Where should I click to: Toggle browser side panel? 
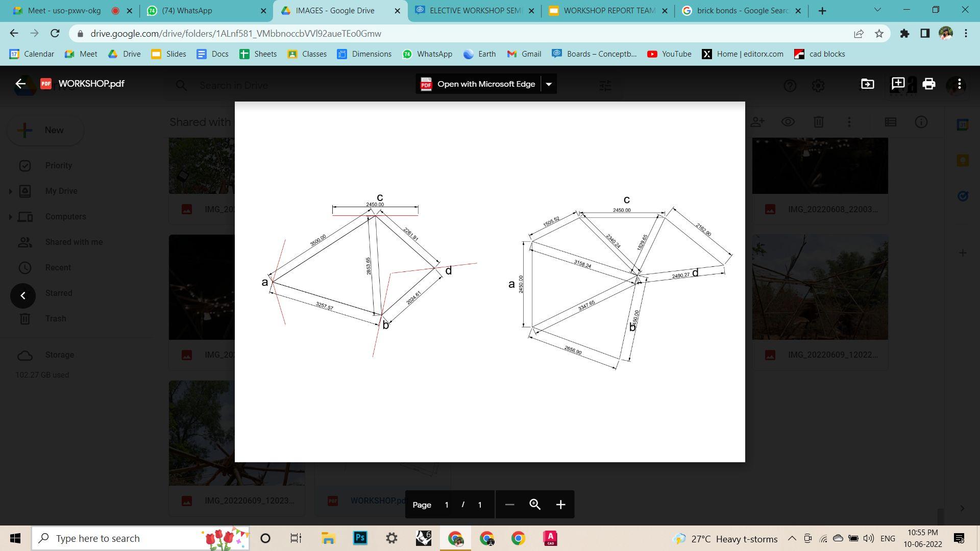tap(924, 34)
